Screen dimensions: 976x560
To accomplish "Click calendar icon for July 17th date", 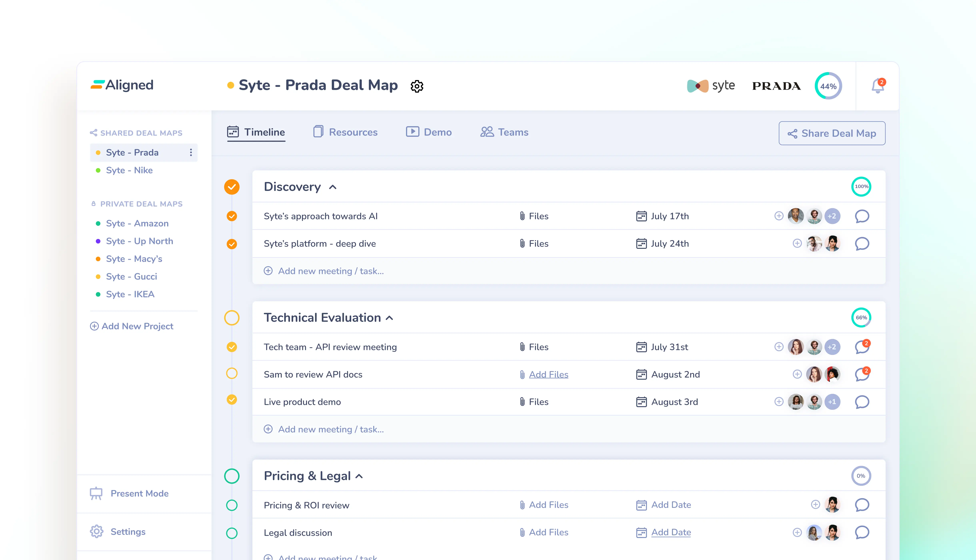I will click(x=641, y=216).
